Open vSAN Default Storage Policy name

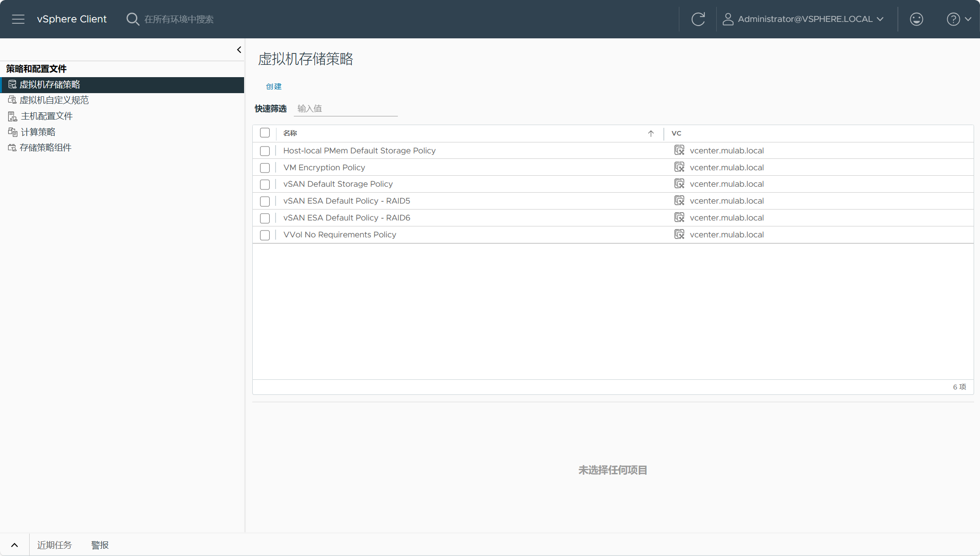click(x=338, y=184)
